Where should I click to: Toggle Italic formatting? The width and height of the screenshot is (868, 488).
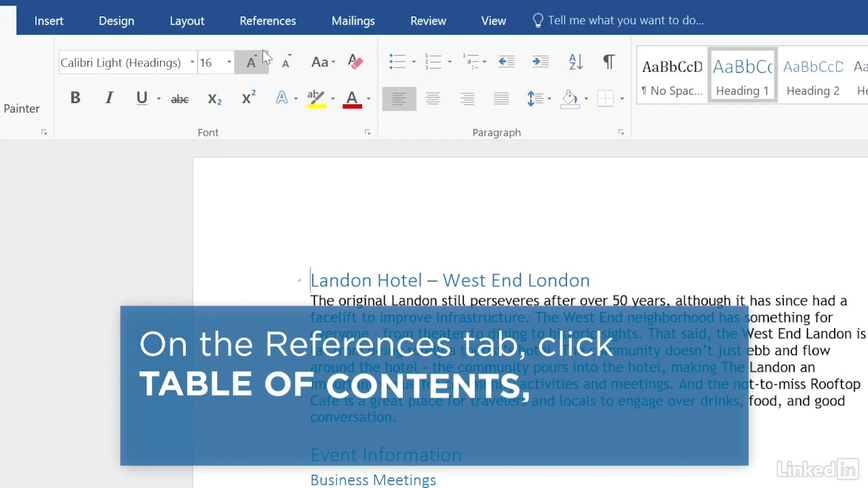(108, 98)
